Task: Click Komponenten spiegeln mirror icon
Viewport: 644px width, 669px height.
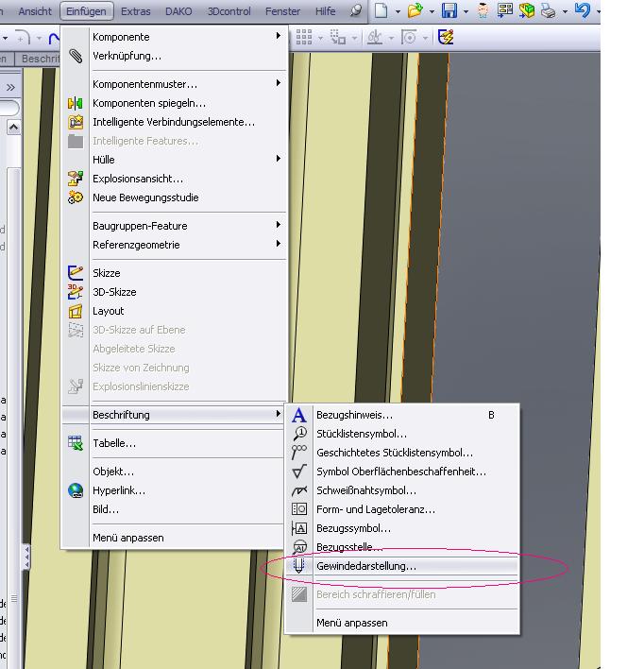Action: click(x=76, y=103)
